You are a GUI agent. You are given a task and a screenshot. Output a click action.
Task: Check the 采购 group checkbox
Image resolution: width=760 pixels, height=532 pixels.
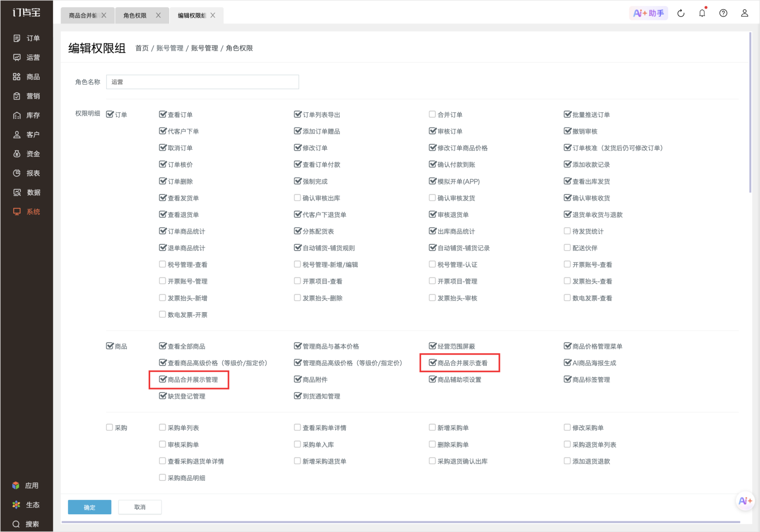[109, 427]
